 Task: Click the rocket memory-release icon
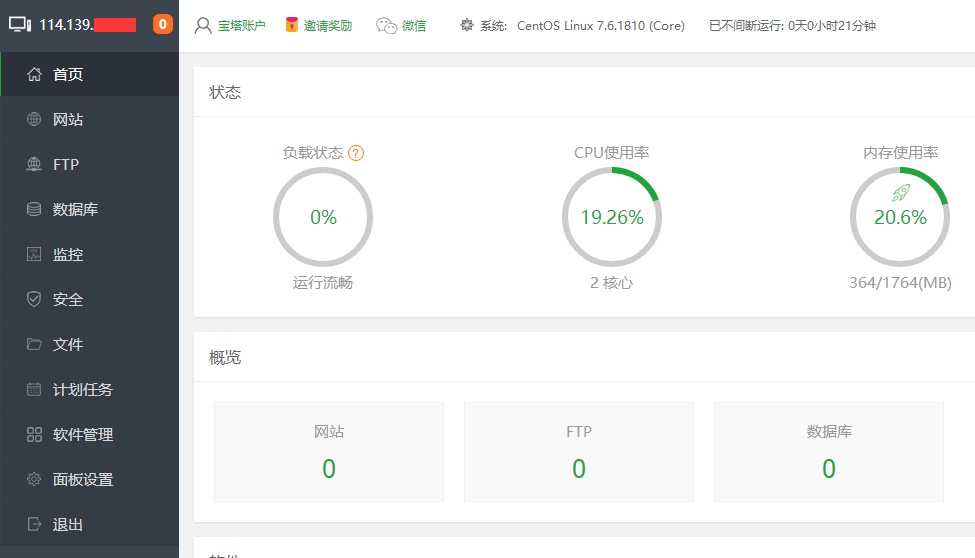(900, 193)
